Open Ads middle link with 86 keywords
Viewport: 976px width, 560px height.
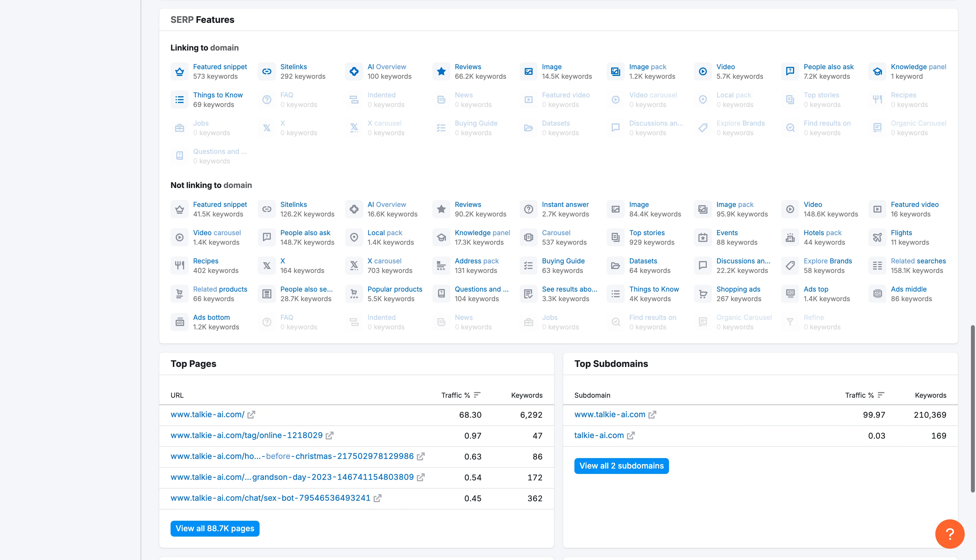[908, 289]
